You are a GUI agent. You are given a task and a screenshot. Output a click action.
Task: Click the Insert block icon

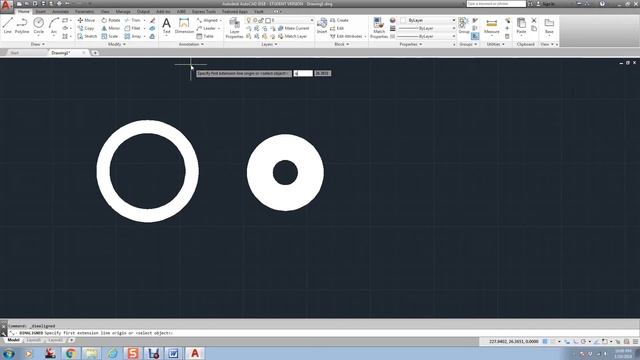(x=322, y=25)
